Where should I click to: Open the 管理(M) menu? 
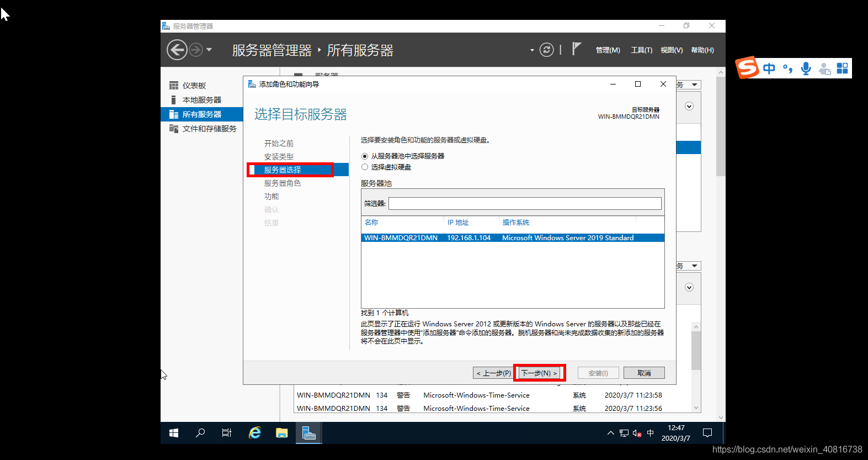click(x=608, y=50)
